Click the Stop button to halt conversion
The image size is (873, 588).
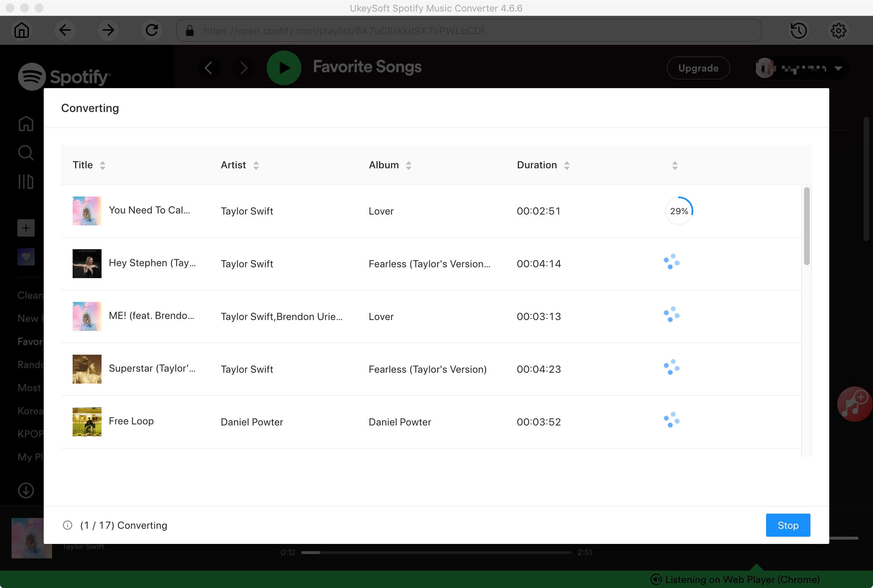[x=788, y=525]
